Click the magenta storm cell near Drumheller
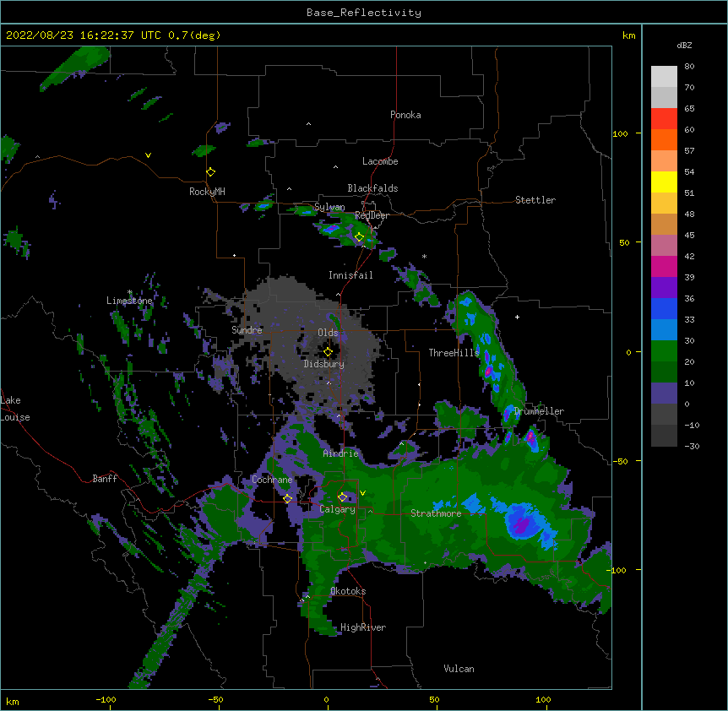The height and width of the screenshot is (711, 728). 530,437
